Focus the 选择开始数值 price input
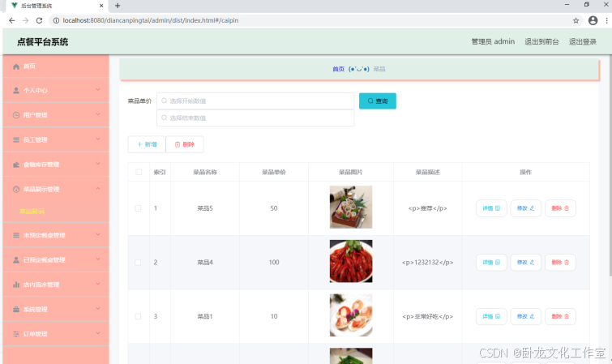 click(255, 101)
